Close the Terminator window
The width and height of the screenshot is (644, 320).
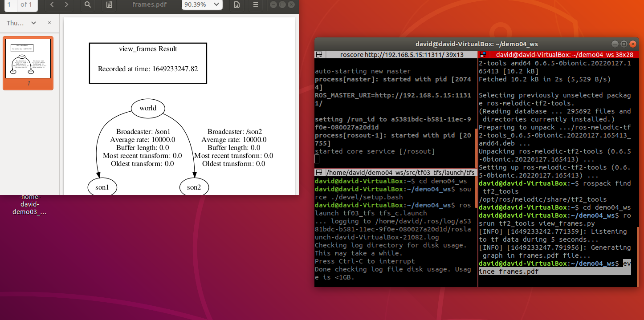pyautogui.click(x=632, y=44)
